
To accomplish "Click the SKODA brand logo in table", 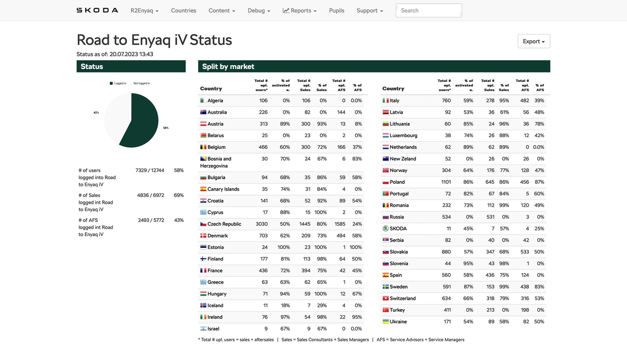I will pos(386,228).
